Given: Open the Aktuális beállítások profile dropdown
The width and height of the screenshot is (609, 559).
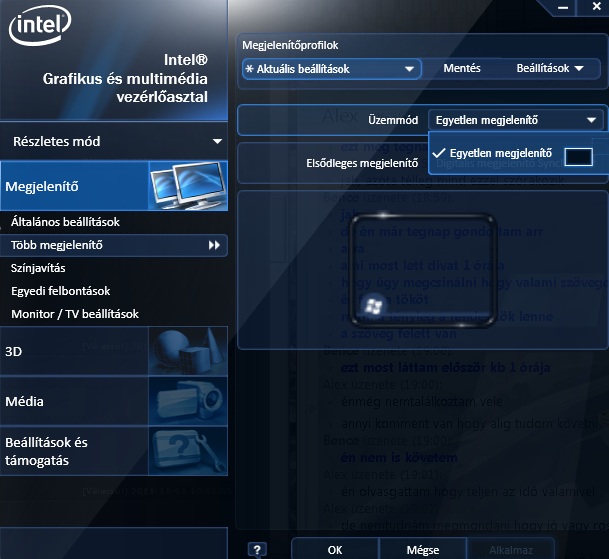Looking at the screenshot, I should coord(331,69).
